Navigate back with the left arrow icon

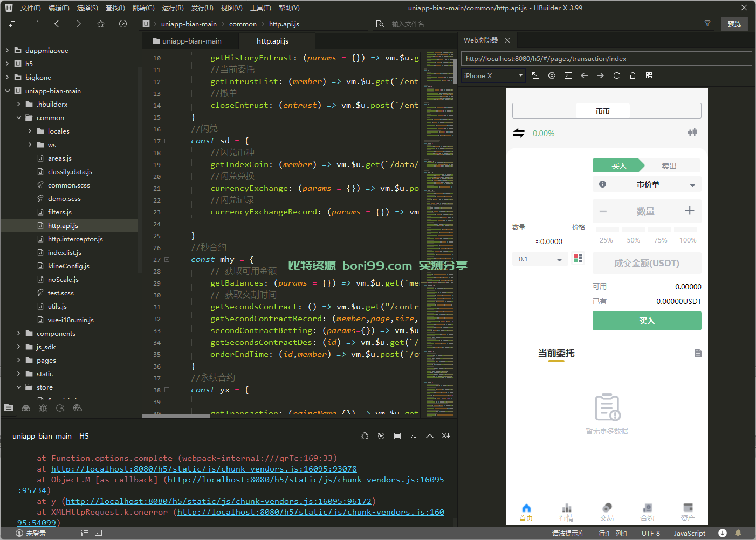57,24
